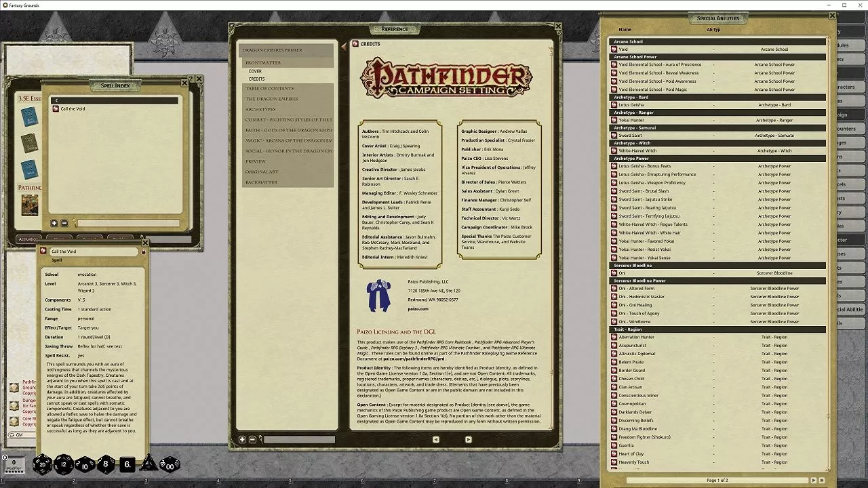Open the Credits page entry
Viewport: 868px width, 488px height.
[256, 79]
